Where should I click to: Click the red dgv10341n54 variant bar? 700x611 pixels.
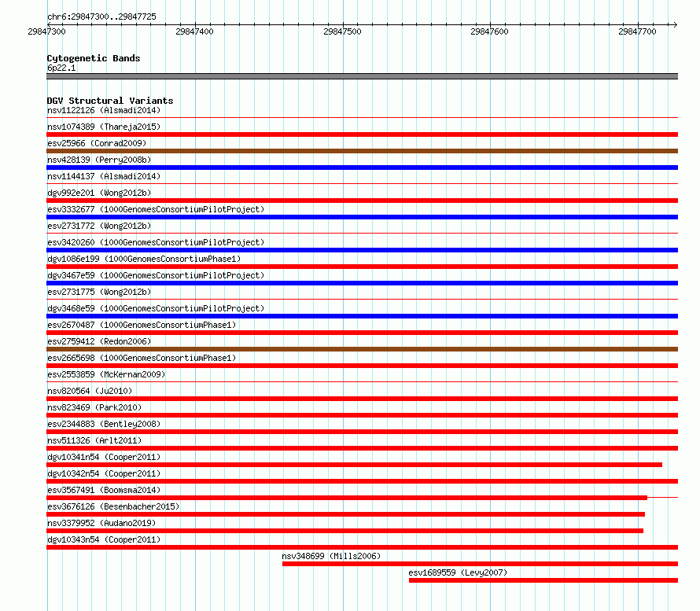point(354,465)
